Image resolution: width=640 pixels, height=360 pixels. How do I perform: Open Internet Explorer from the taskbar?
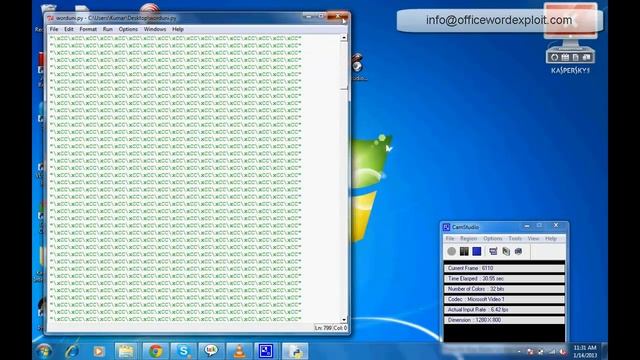[72, 351]
